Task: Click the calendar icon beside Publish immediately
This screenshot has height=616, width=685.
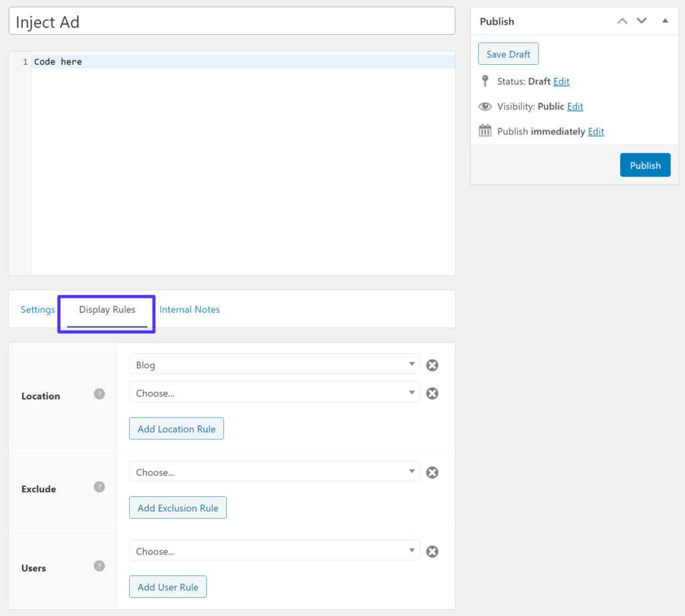Action: point(485,130)
